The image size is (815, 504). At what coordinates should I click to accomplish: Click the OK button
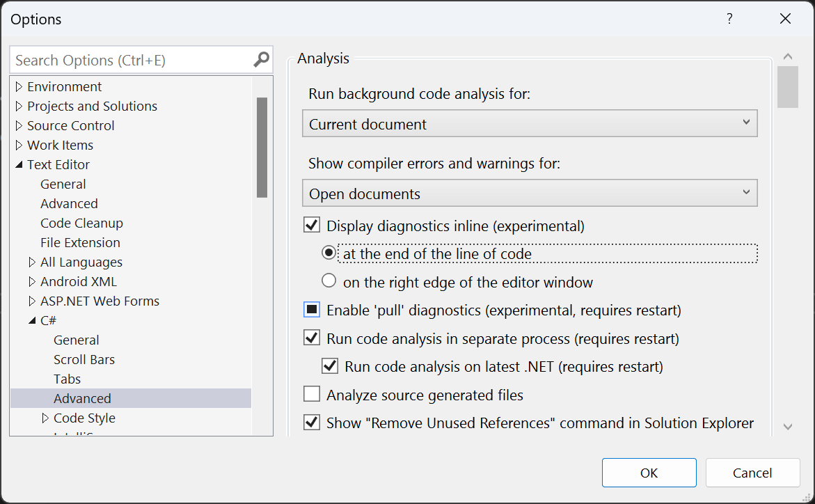click(x=649, y=473)
